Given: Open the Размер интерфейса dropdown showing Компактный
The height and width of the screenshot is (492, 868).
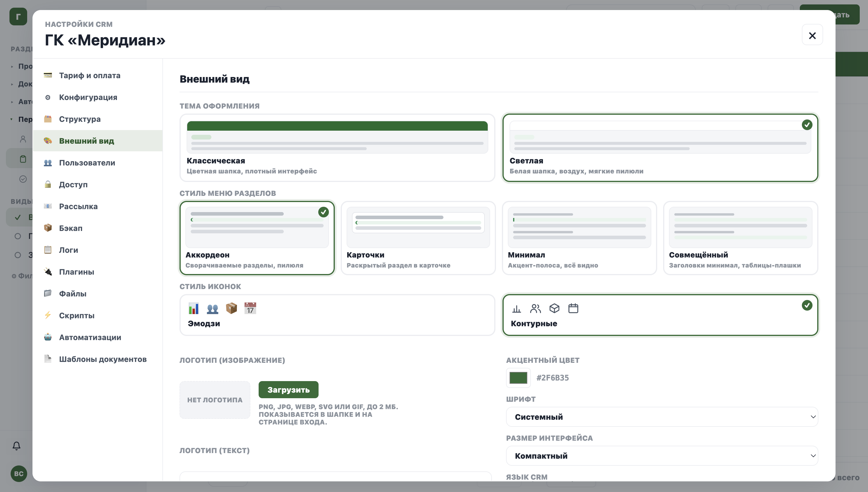Looking at the screenshot, I should point(662,455).
